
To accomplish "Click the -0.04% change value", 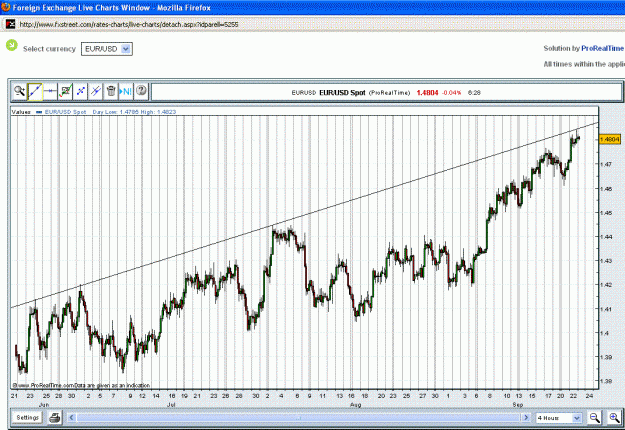I will tap(452, 92).
